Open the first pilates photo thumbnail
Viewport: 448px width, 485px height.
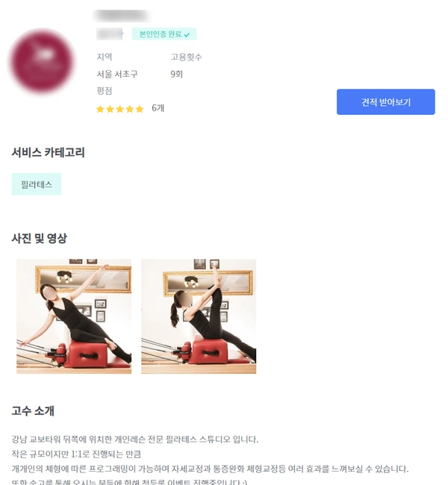[74, 316]
